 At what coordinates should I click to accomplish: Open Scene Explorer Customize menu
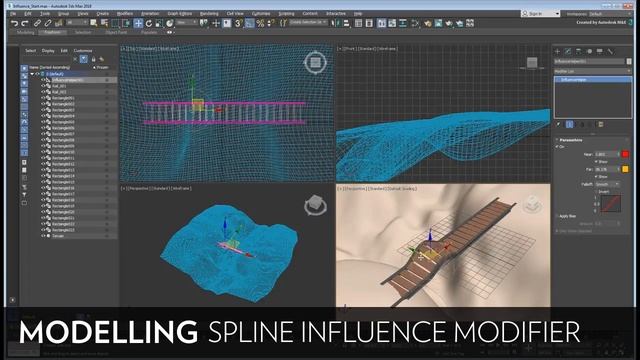point(83,51)
